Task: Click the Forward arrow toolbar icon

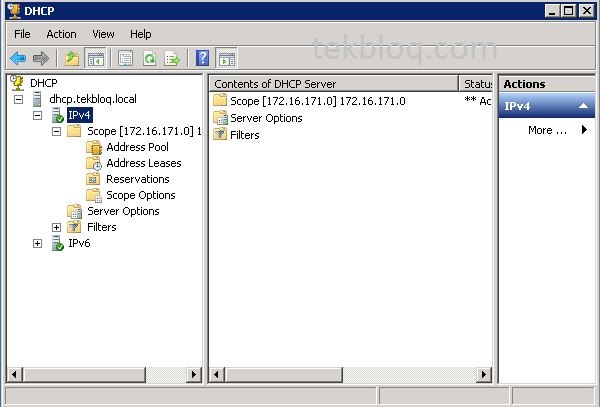Action: pos(41,59)
